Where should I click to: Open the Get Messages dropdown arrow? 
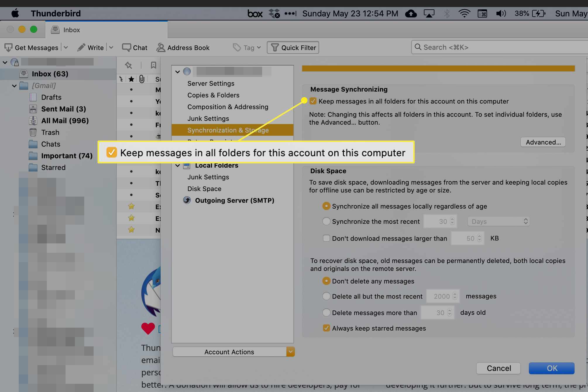pyautogui.click(x=66, y=48)
